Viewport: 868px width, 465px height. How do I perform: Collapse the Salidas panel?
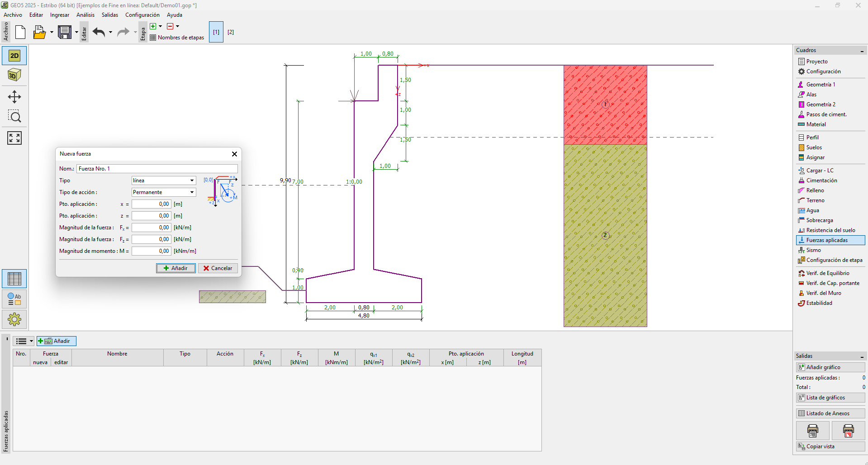tap(862, 356)
